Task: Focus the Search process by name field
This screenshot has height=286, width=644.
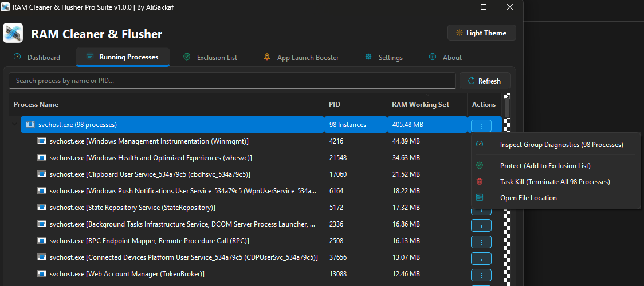Action: (x=232, y=81)
